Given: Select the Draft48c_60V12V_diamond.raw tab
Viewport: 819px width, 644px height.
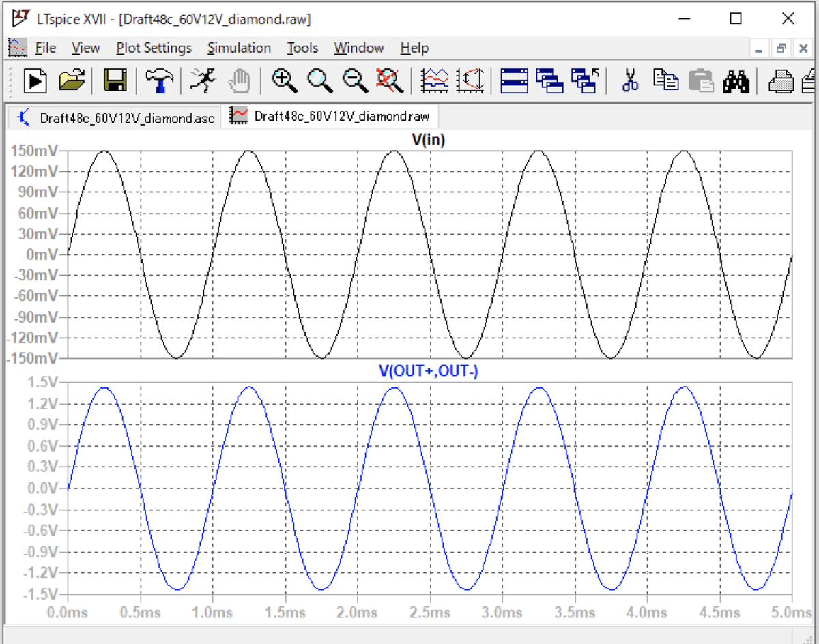Looking at the screenshot, I should coord(332,116).
